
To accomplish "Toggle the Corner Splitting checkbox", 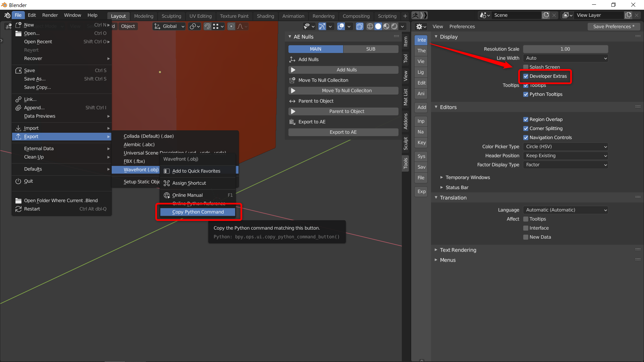I will pos(526,129).
